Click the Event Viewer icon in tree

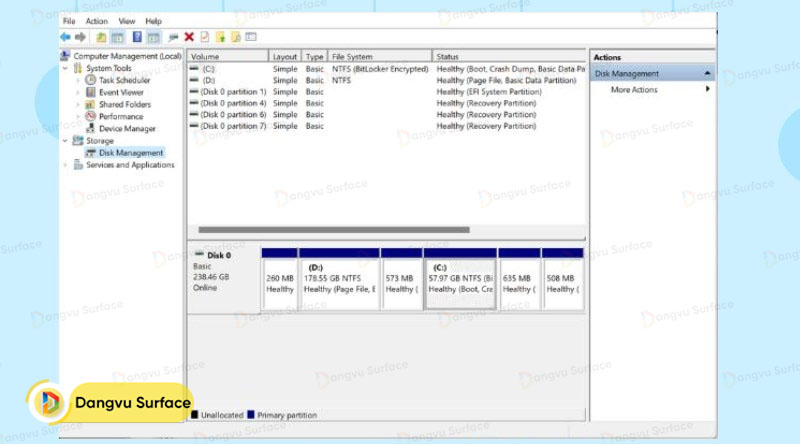point(90,92)
